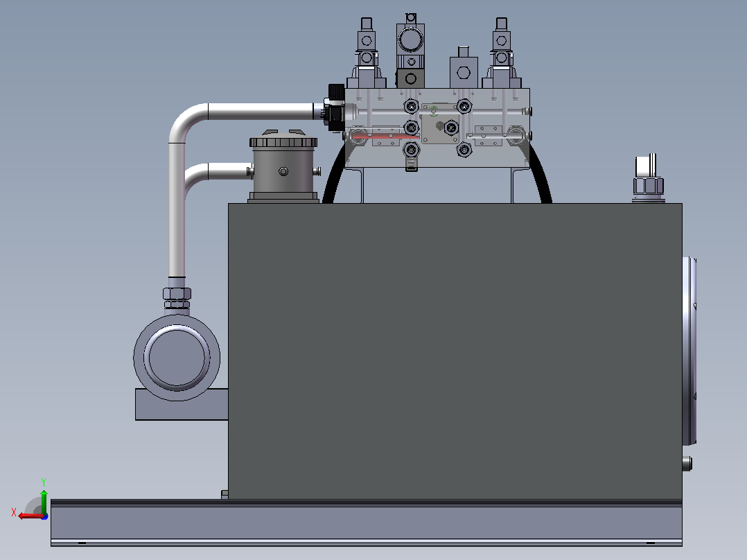Click the red X axis arrow of triad

pyautogui.click(x=30, y=516)
